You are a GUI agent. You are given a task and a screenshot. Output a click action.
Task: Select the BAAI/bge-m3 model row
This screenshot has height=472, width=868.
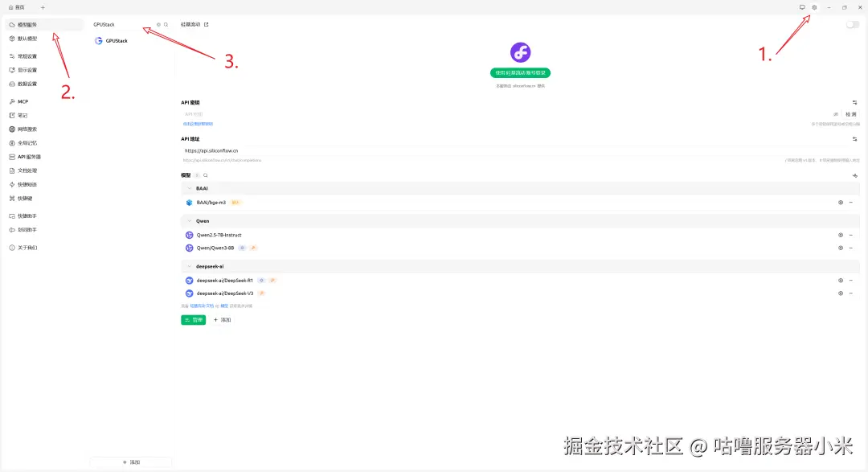520,203
